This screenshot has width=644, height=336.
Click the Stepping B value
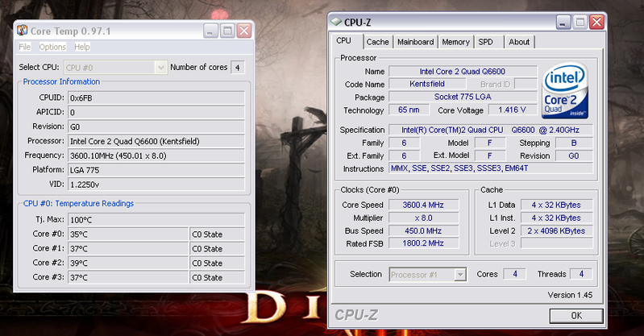(574, 143)
